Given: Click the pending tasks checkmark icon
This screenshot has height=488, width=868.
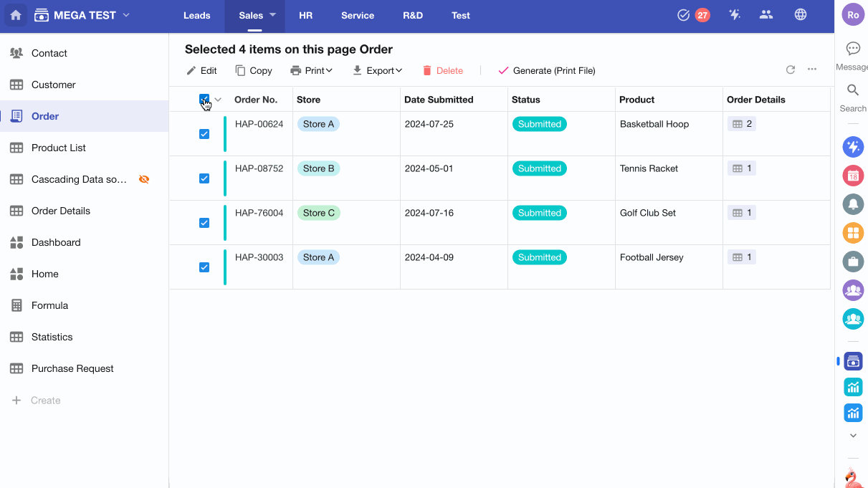Looking at the screenshot, I should click(683, 15).
